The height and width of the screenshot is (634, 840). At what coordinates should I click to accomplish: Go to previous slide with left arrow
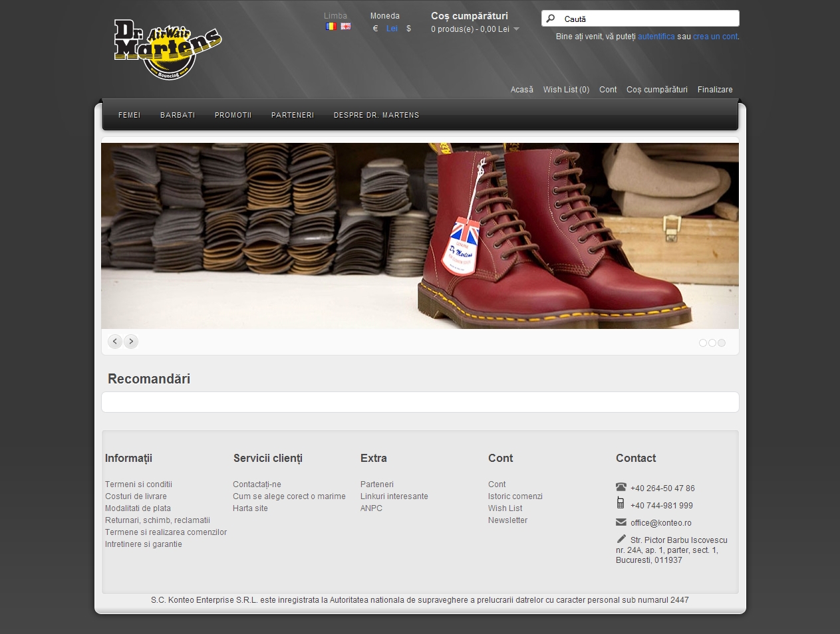(x=115, y=342)
